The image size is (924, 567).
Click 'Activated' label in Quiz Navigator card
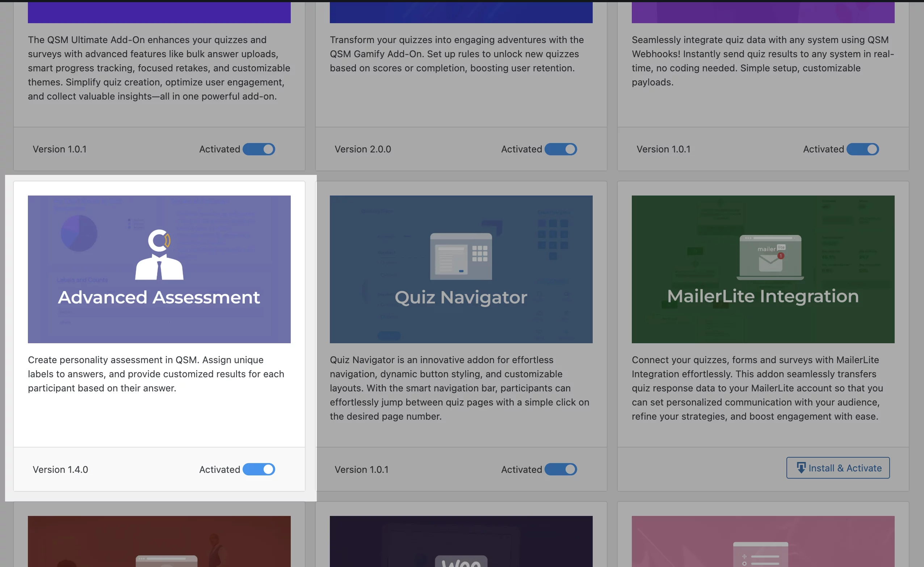[521, 470]
